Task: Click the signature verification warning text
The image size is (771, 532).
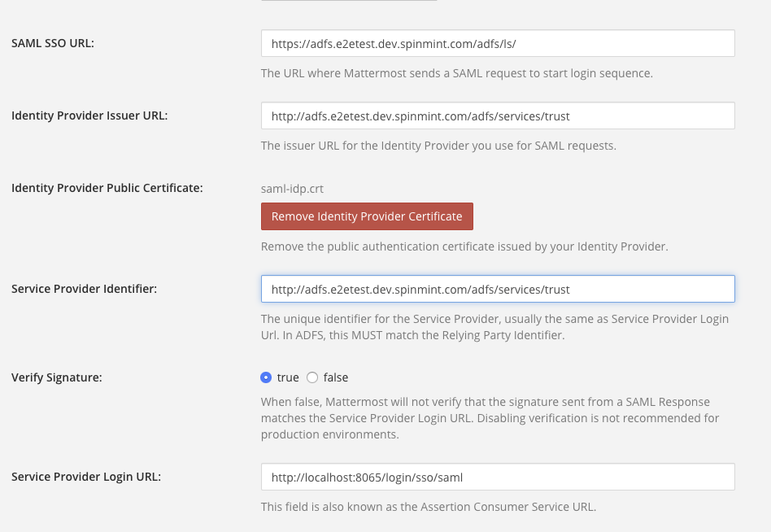Action: click(x=490, y=418)
